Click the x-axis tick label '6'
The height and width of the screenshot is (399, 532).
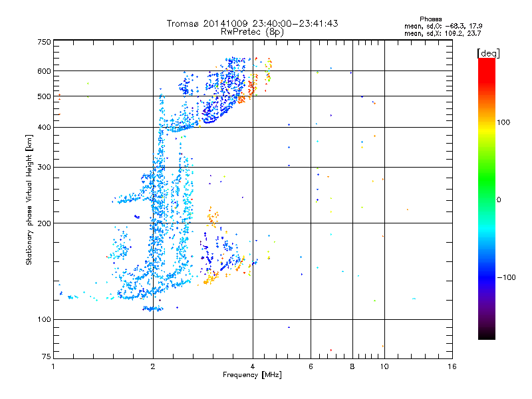tap(311, 366)
